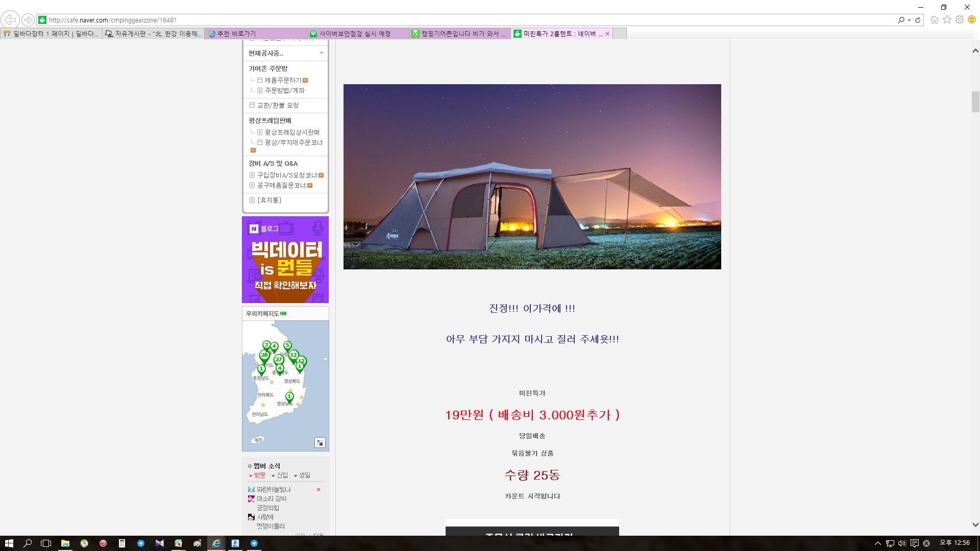
Task: Open Calculator from the taskbar
Action: coord(122,543)
